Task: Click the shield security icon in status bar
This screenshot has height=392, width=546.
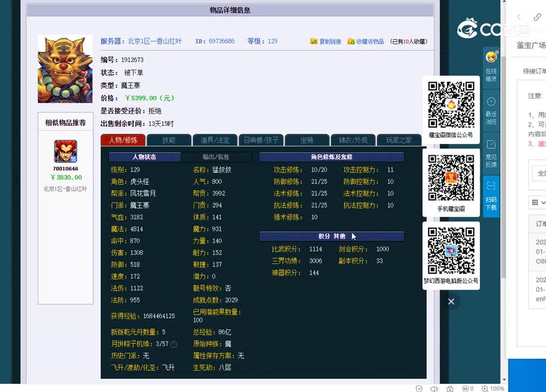Action: coord(419,389)
